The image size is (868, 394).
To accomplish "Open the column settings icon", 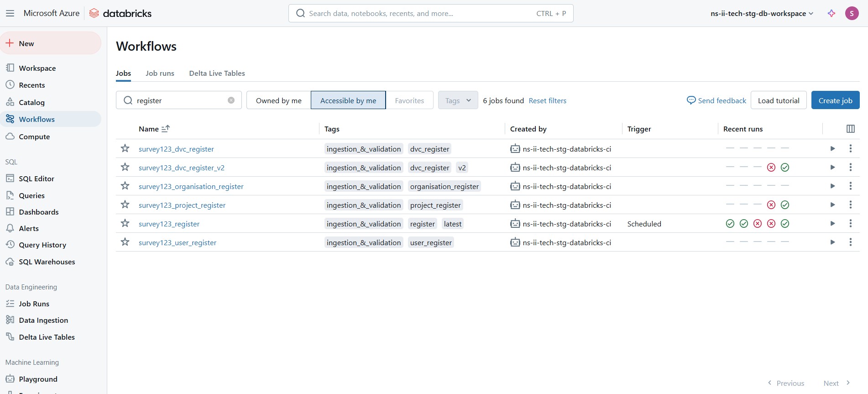I will click(850, 129).
